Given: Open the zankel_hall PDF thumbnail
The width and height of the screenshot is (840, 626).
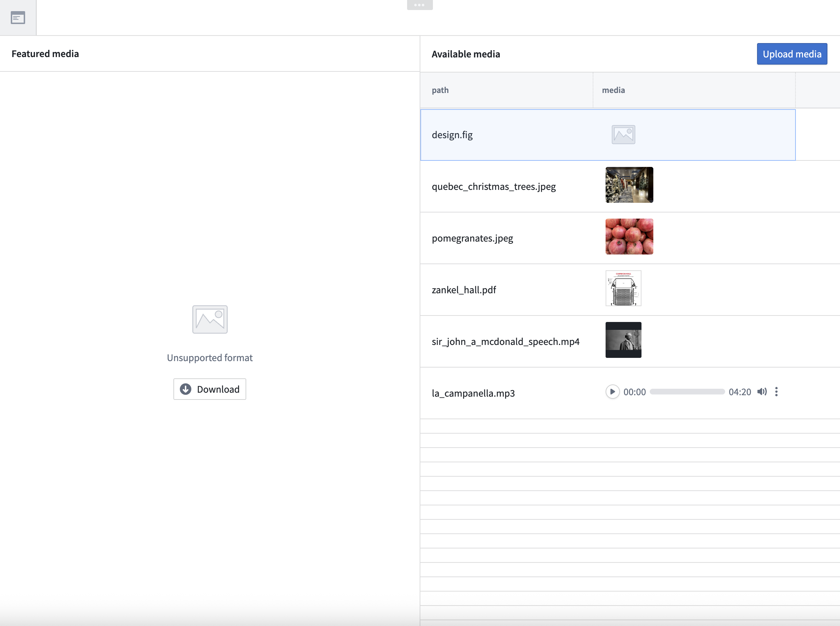Looking at the screenshot, I should (x=623, y=288).
